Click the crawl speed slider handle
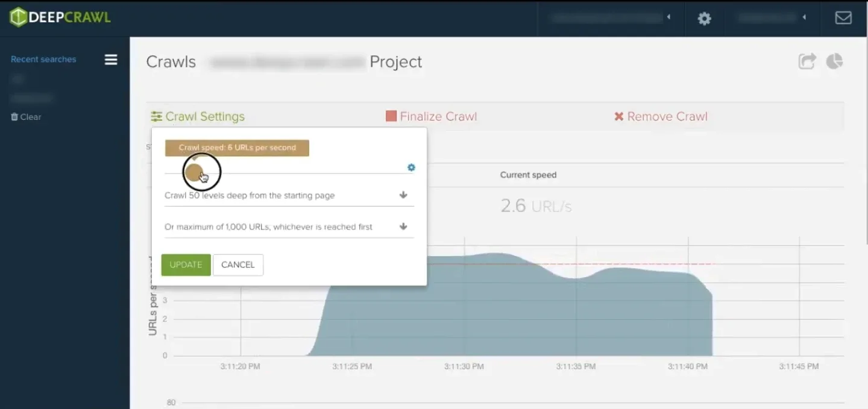Screen dimensions: 868x409 pyautogui.click(x=193, y=173)
